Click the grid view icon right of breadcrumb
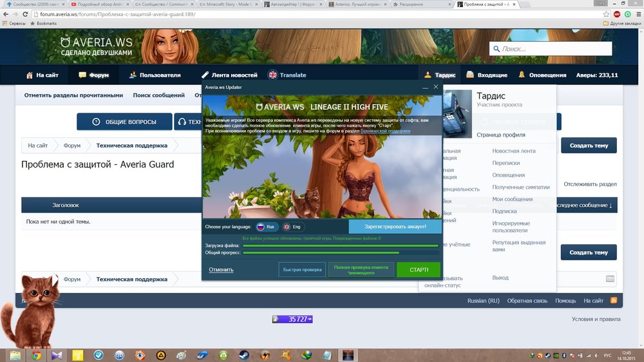The image size is (644, 362). point(610,279)
